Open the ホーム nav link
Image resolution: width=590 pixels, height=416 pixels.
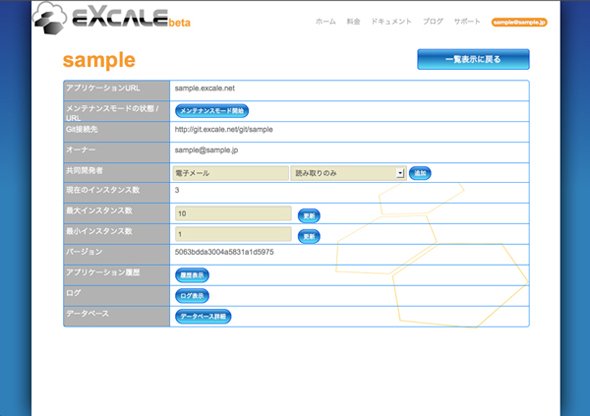coord(325,21)
